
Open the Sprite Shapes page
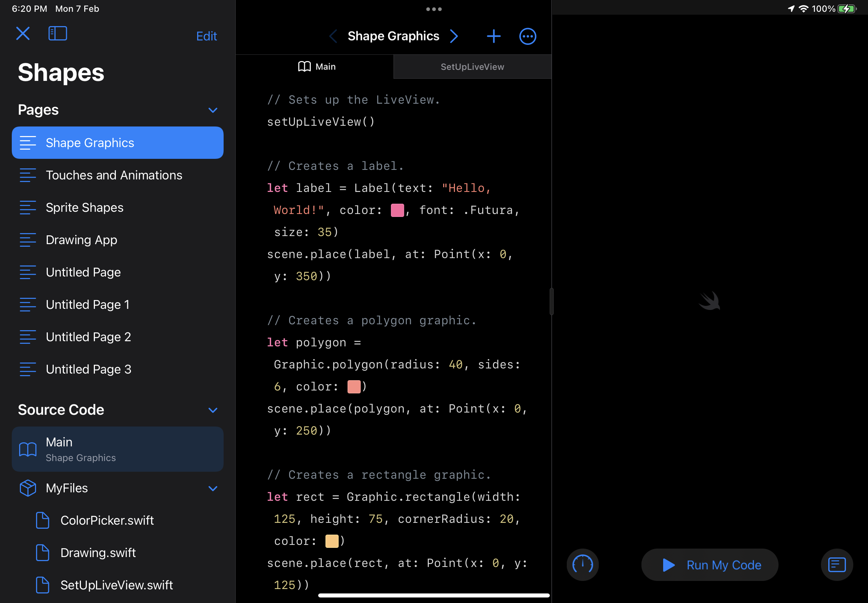tap(118, 207)
